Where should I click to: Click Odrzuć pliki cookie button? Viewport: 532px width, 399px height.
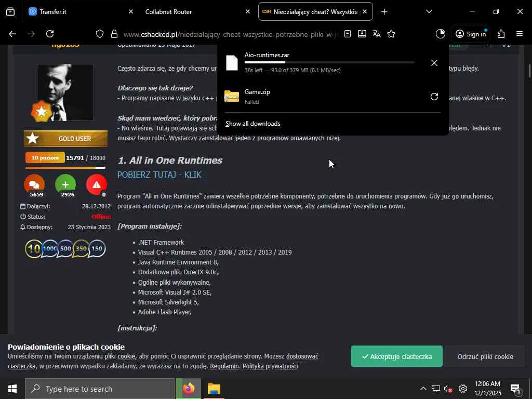485,356
